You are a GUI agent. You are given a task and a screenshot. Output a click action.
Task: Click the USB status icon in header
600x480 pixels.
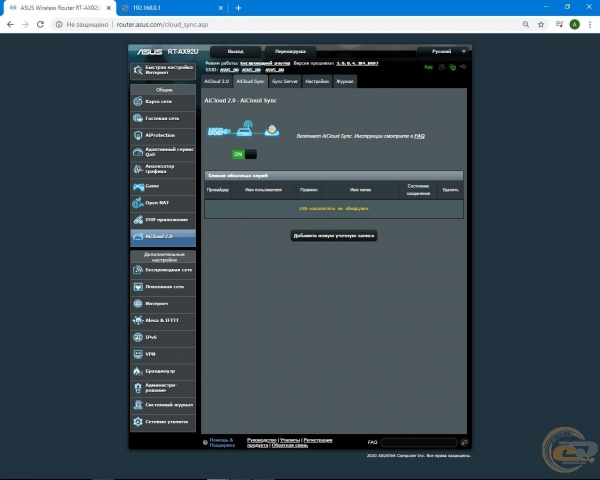[463, 67]
